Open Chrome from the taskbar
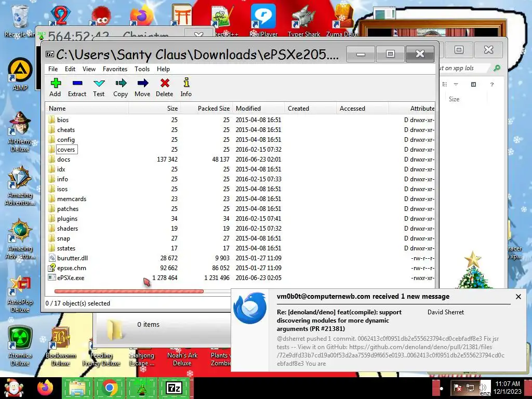532x399 pixels. [109, 388]
